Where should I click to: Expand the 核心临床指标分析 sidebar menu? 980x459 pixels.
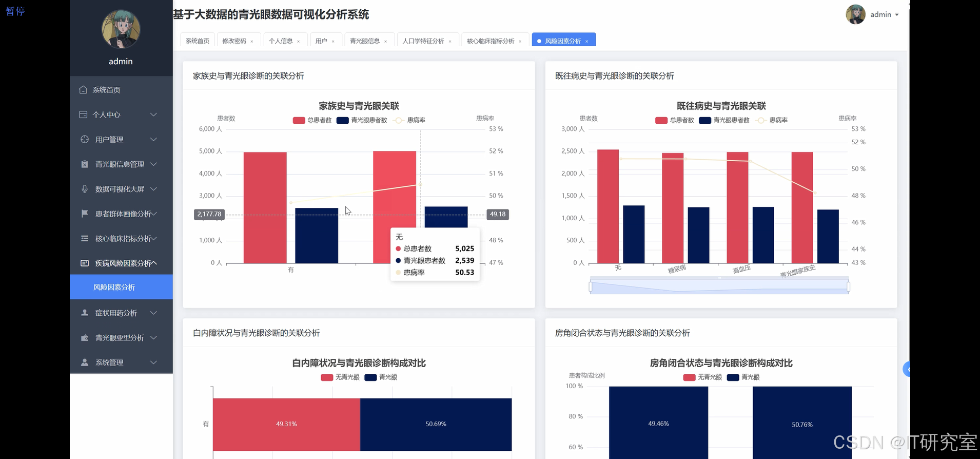[153, 238]
